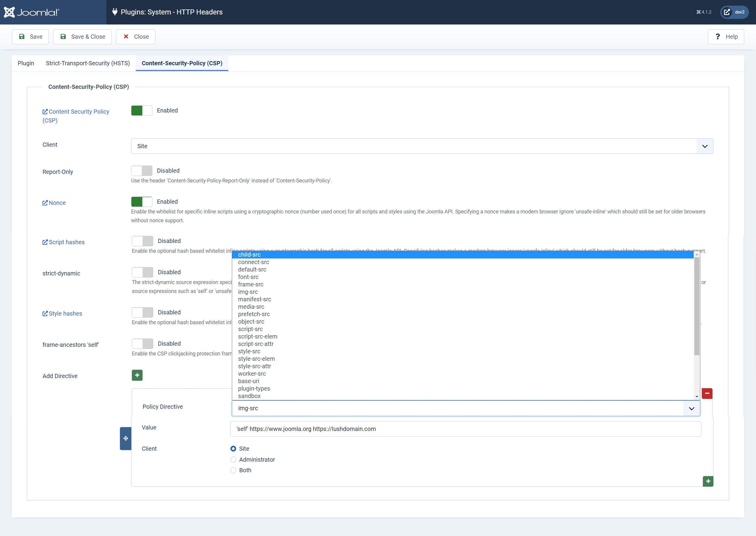Switch to the Strict-Transport-Security (HSTS) tab
Screen dimensions: 756x536
(88, 63)
